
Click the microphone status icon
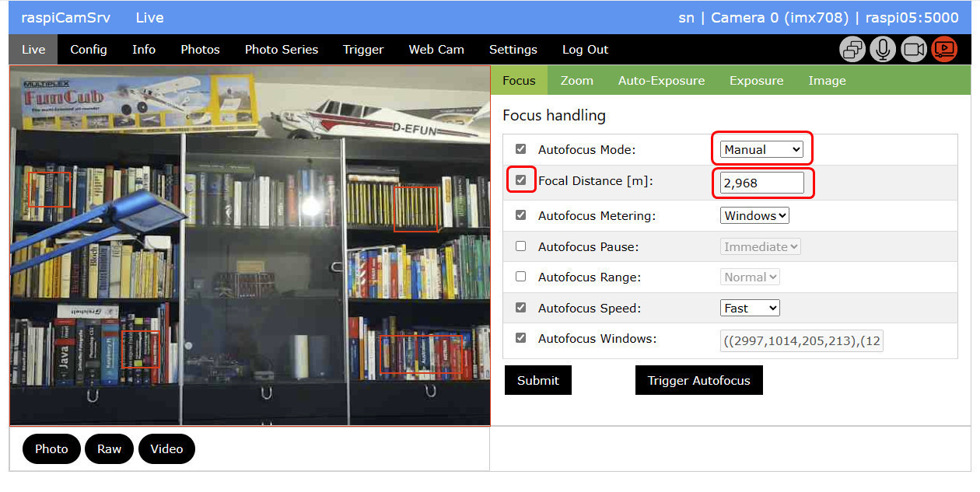pyautogui.click(x=883, y=50)
